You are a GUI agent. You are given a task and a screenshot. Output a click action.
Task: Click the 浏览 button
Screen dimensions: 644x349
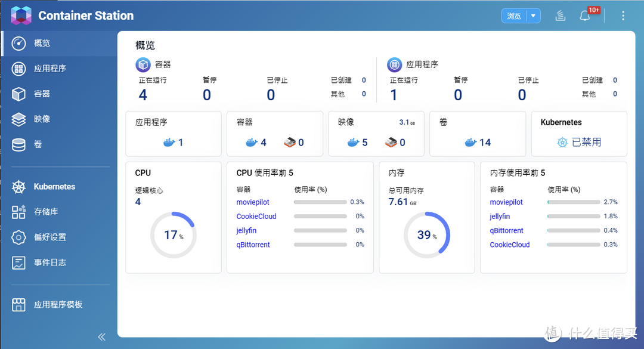(513, 16)
